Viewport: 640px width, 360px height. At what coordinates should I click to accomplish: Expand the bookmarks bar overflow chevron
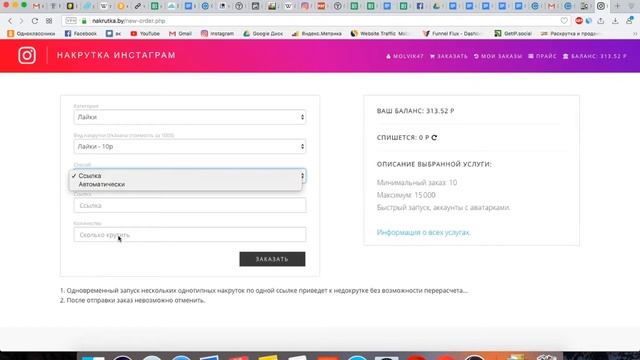tap(635, 33)
